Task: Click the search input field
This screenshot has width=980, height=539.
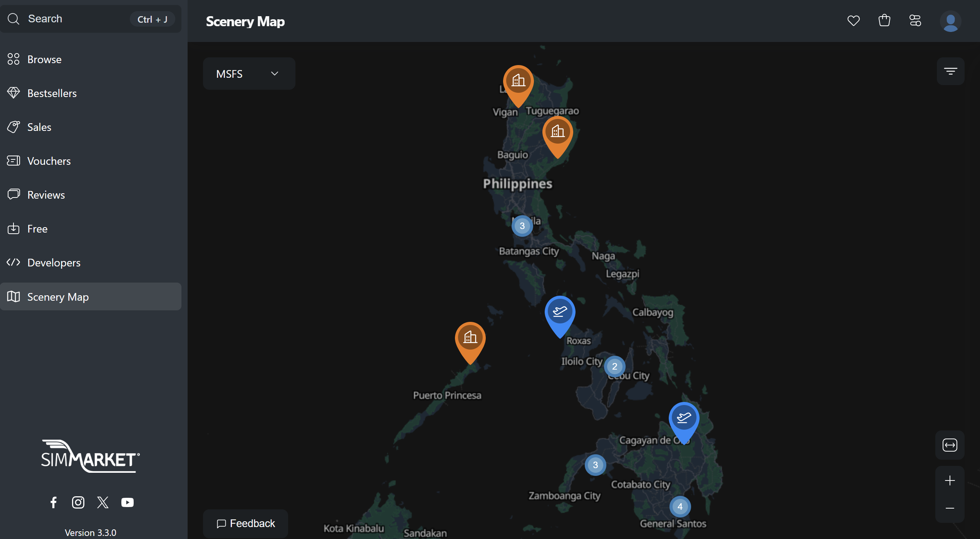Action: tap(77, 19)
